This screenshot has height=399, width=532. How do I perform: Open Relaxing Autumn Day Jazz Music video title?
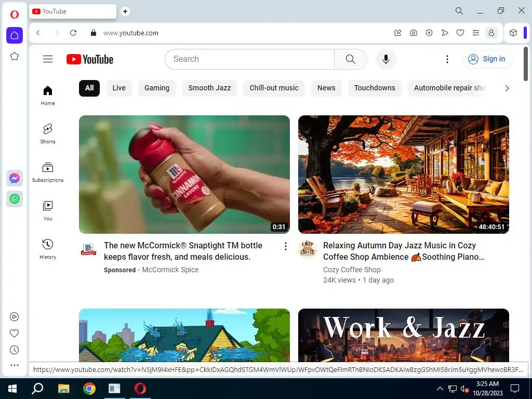pyautogui.click(x=404, y=251)
